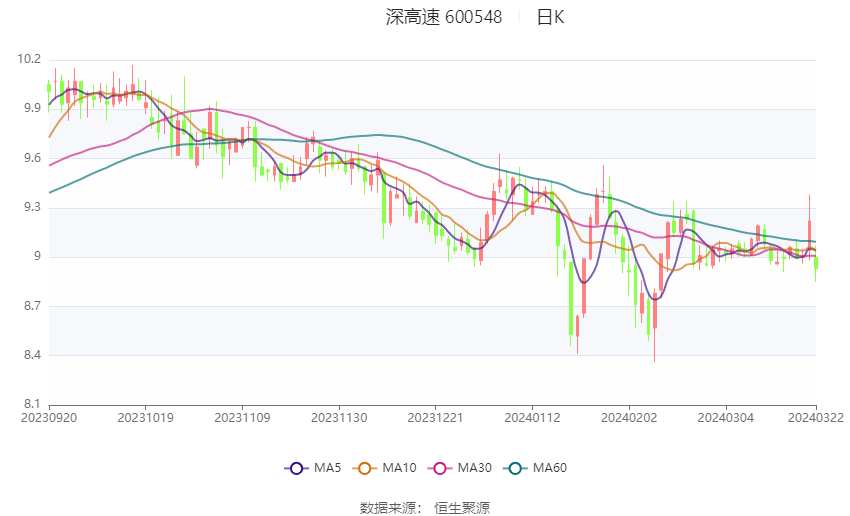Click the 10.2 price axis label

29,59
